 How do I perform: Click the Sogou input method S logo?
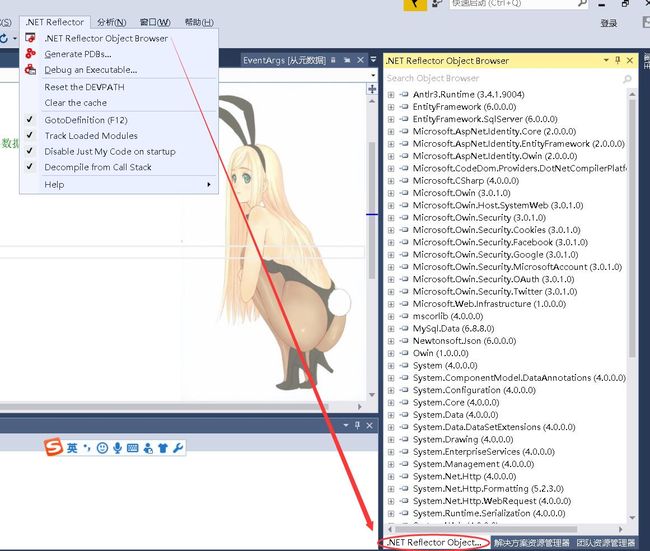click(x=53, y=448)
